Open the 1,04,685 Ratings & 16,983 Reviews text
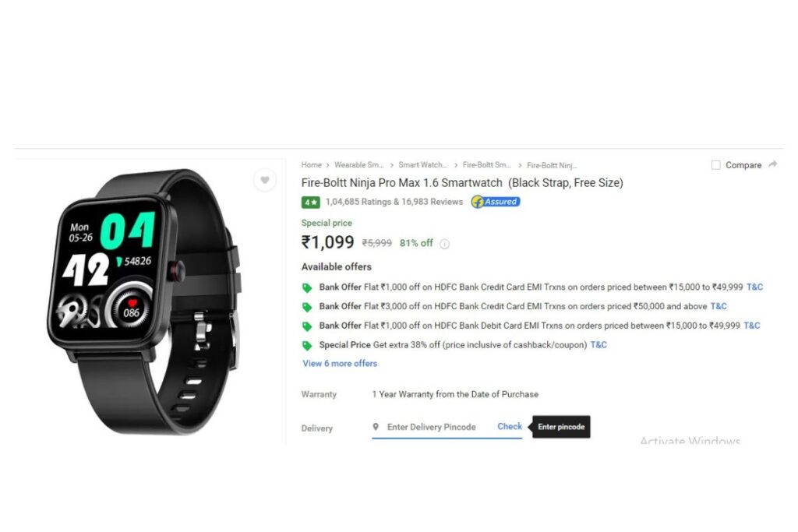The height and width of the screenshot is (532, 798). point(394,202)
